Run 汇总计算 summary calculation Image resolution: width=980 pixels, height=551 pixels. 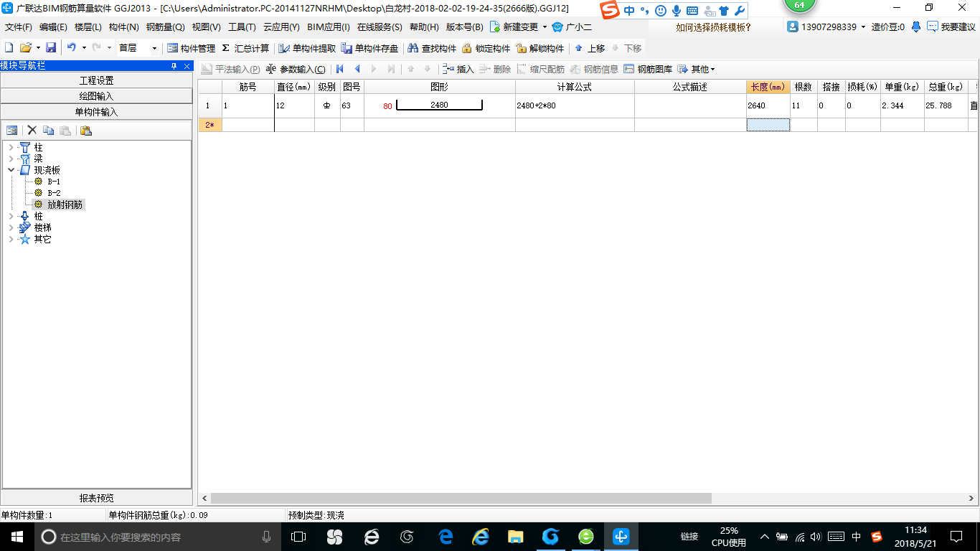(x=245, y=48)
